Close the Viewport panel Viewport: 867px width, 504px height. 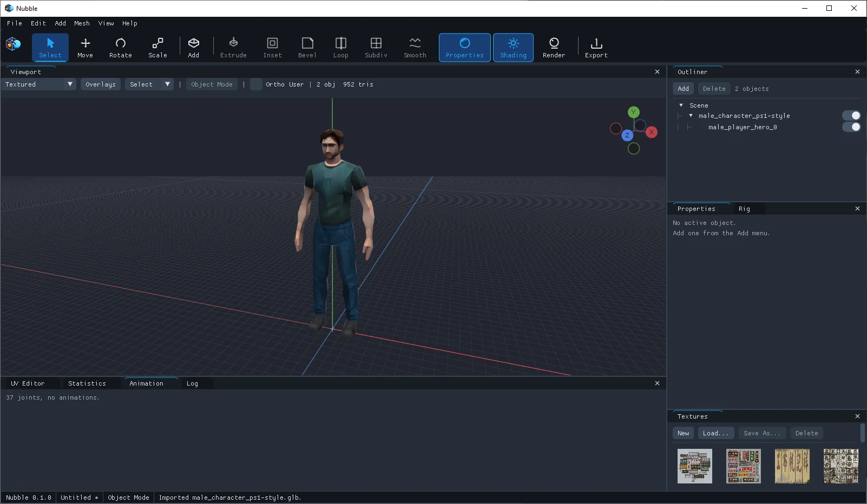(x=657, y=72)
